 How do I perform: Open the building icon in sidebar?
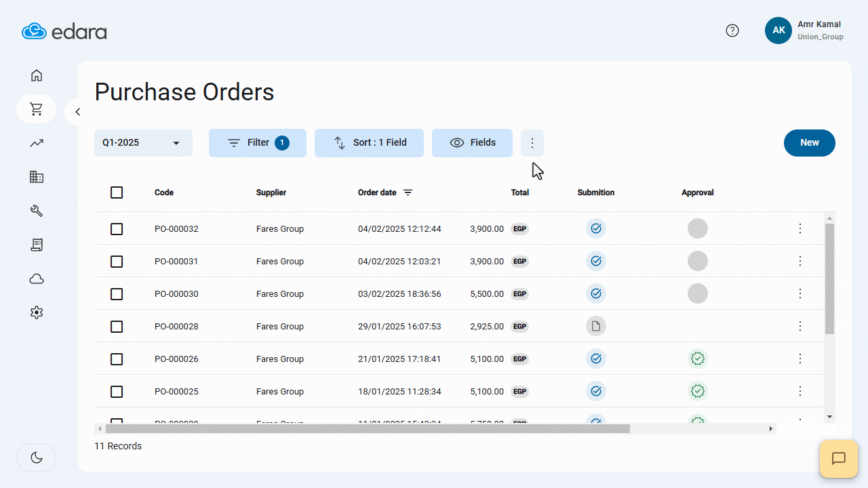pos(37,177)
